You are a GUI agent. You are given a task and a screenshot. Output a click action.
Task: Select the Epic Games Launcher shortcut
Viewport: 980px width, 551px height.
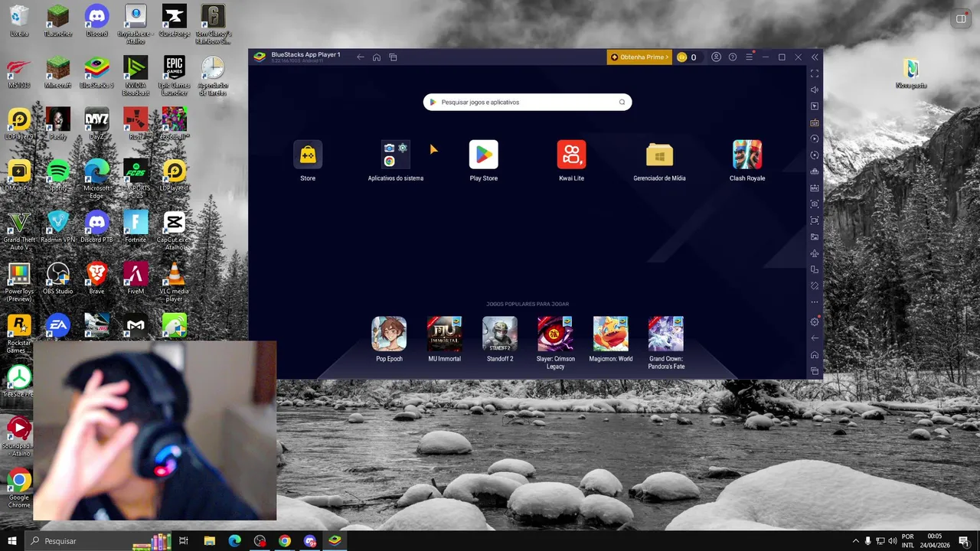point(175,76)
